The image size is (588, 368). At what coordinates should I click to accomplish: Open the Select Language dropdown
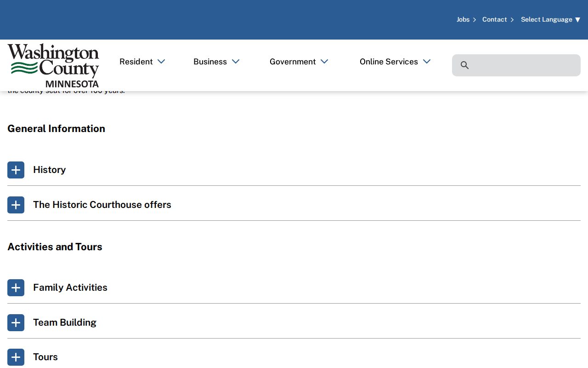pyautogui.click(x=550, y=19)
